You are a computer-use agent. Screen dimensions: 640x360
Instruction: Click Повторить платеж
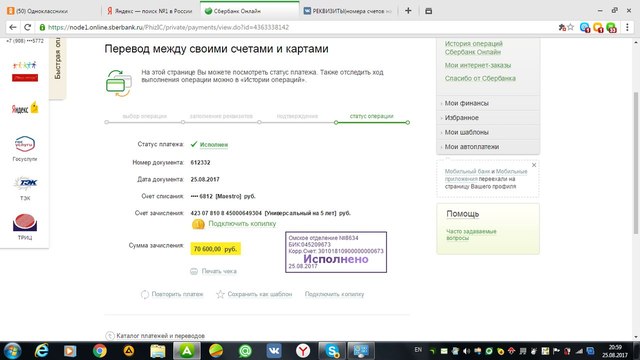click(x=177, y=294)
